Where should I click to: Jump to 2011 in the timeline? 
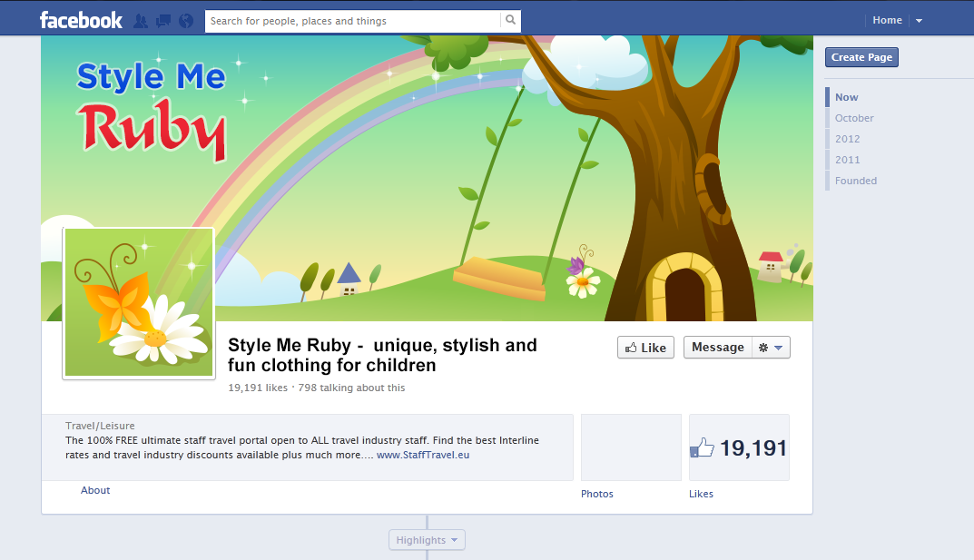coord(847,160)
